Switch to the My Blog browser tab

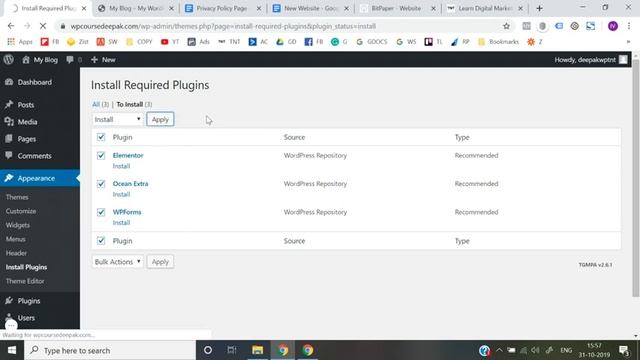(x=136, y=8)
